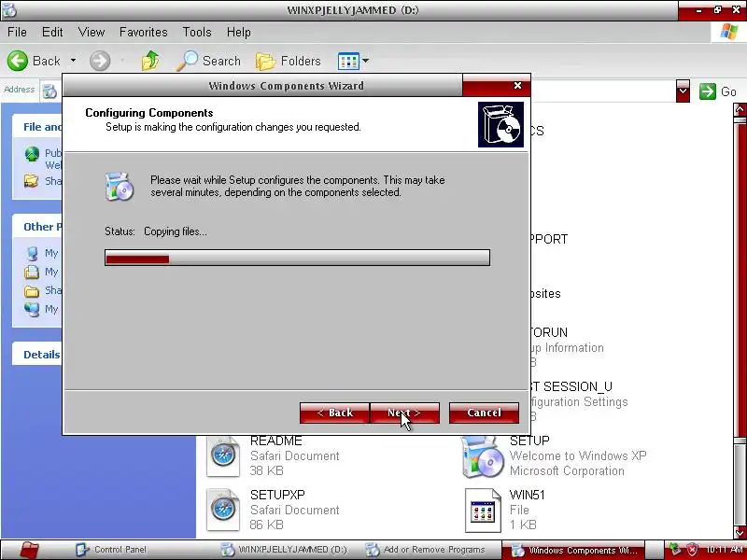The width and height of the screenshot is (747, 560).
Task: Select the README file name
Action: pyautogui.click(x=275, y=441)
